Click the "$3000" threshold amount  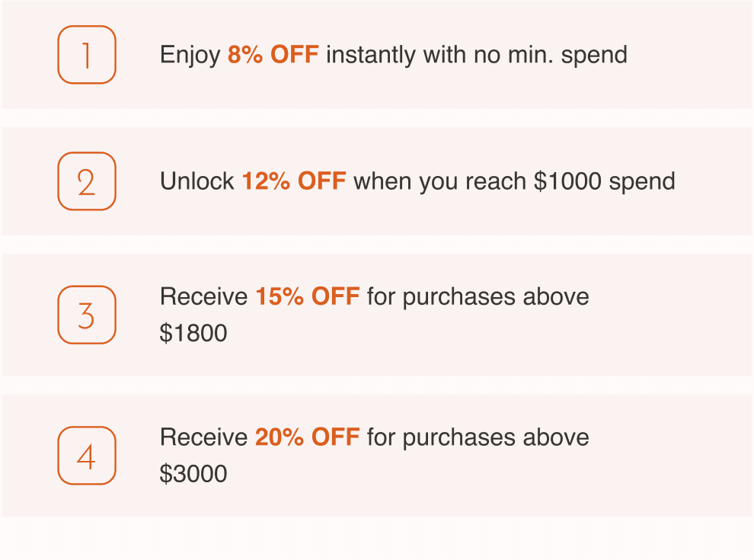(x=193, y=474)
